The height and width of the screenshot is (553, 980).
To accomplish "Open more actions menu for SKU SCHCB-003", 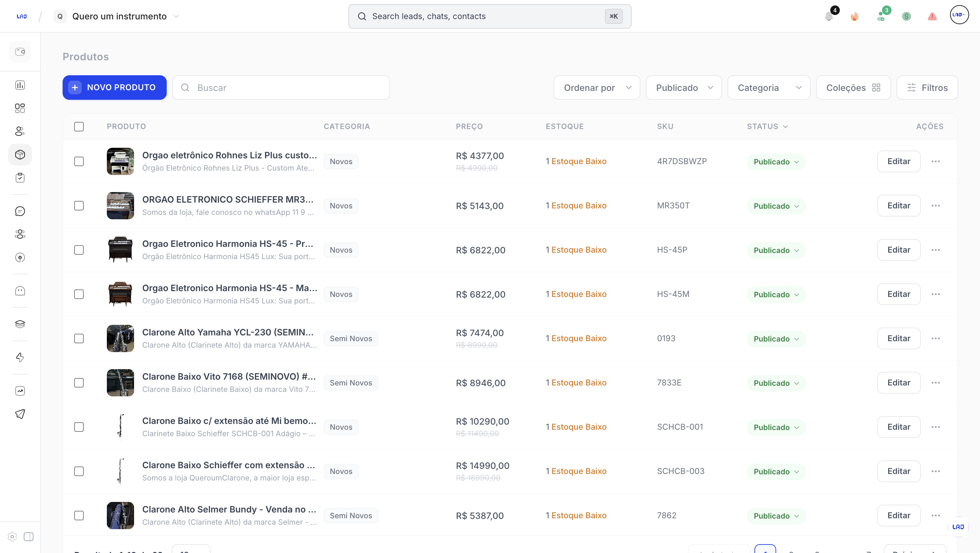I will (x=936, y=472).
